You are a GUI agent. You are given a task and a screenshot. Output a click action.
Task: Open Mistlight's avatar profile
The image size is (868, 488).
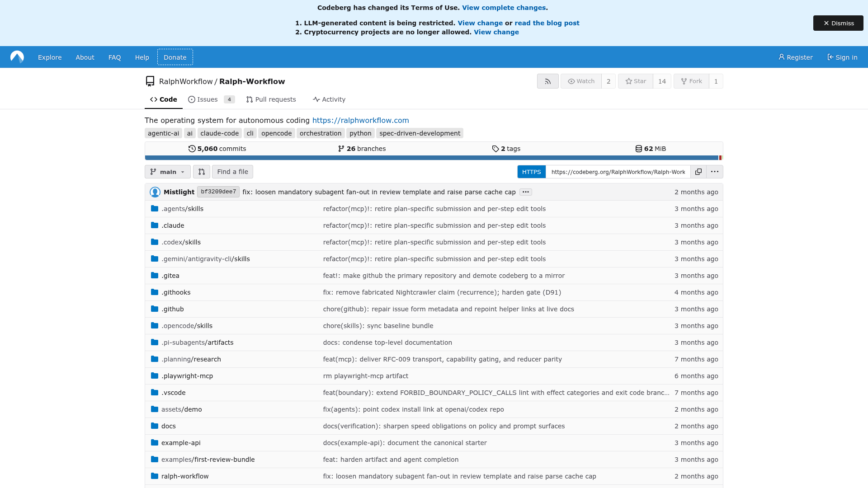point(155,192)
